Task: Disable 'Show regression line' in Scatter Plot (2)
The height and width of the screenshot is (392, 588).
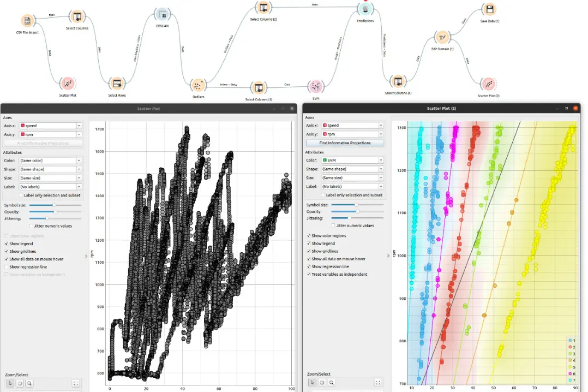Action: coord(309,266)
